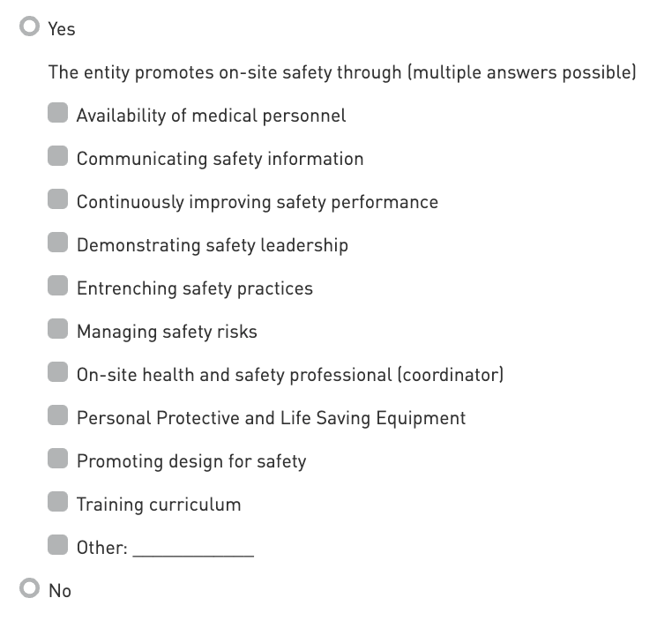Check Availability of medical personnel

point(58,113)
